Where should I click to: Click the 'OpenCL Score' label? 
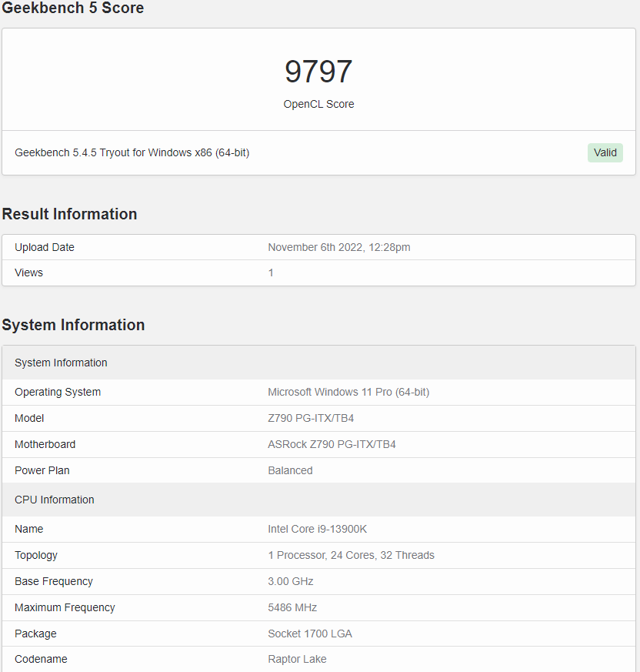[318, 104]
